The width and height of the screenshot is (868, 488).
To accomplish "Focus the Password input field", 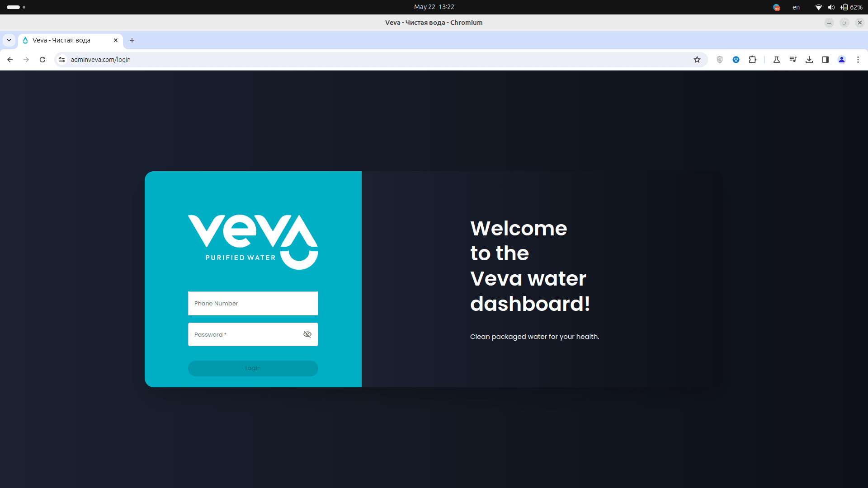I will click(244, 334).
